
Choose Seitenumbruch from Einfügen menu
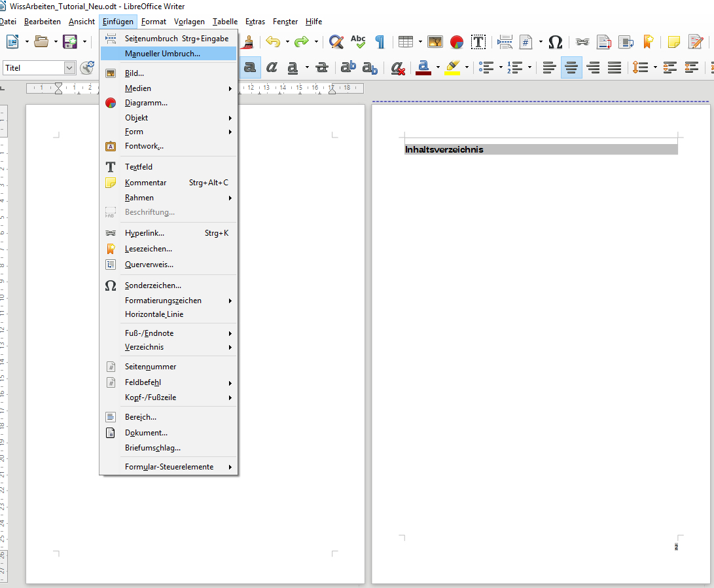tap(168, 39)
